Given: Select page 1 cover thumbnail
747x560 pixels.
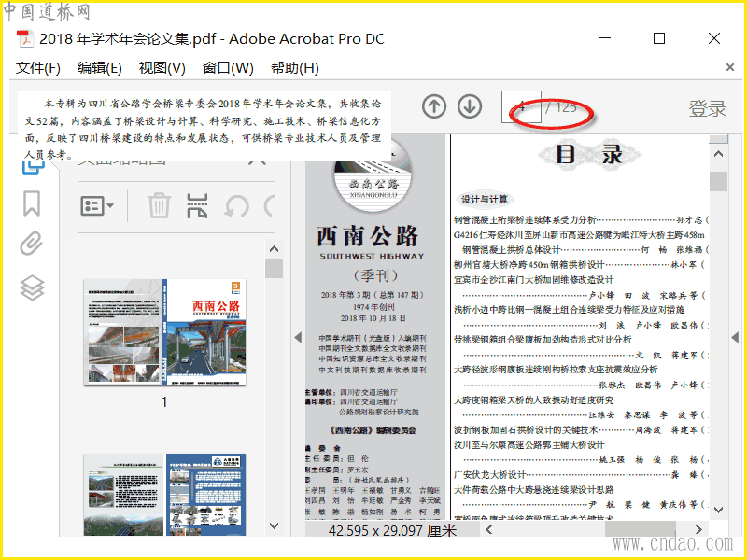Looking at the screenshot, I should 165,332.
